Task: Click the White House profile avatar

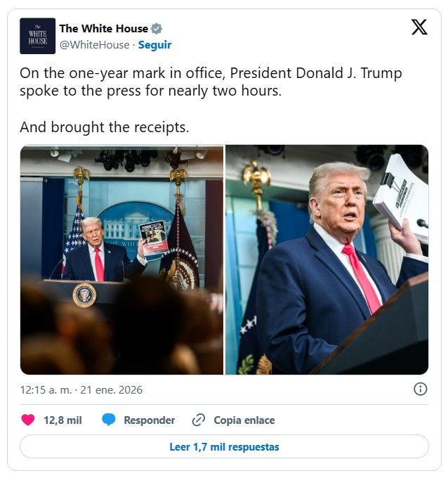Action: pyautogui.click(x=37, y=36)
